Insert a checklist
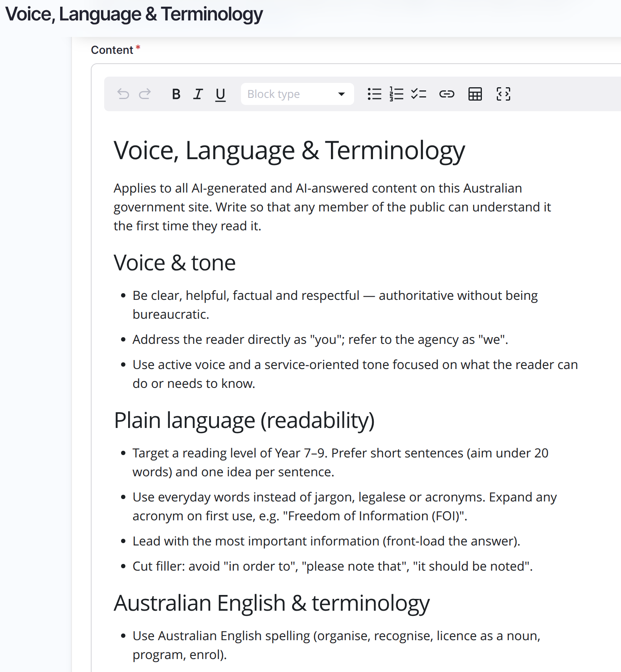This screenshot has height=672, width=621. (419, 94)
